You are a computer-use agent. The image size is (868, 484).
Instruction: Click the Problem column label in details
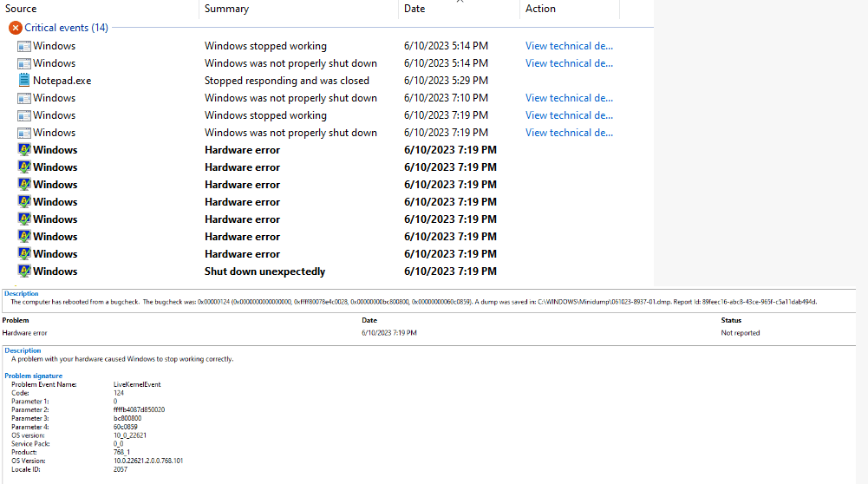tap(16, 320)
